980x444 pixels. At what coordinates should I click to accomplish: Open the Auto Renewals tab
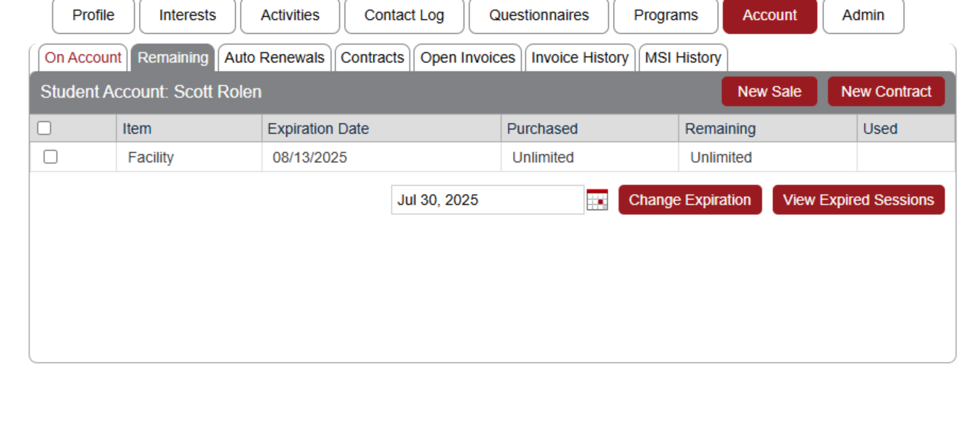[x=275, y=58]
